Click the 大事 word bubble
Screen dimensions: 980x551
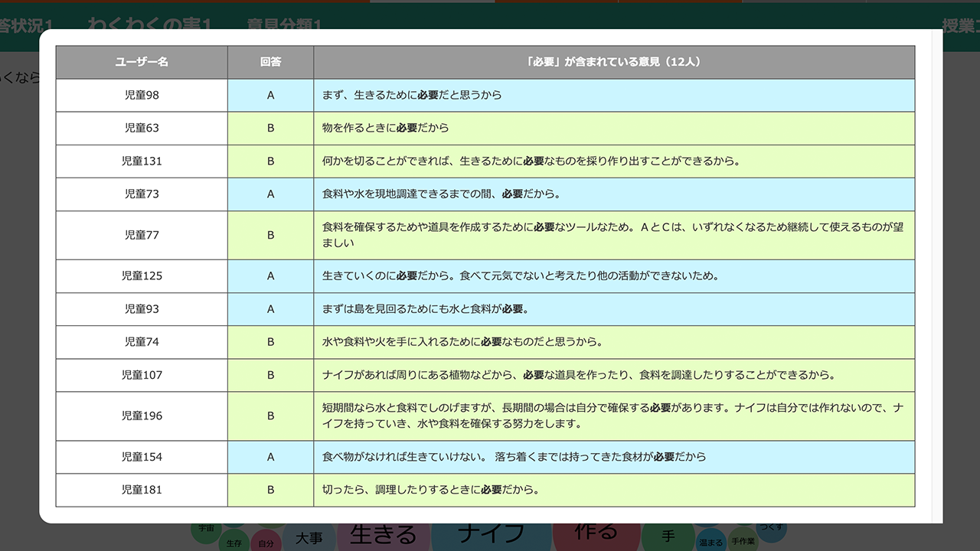click(x=309, y=538)
